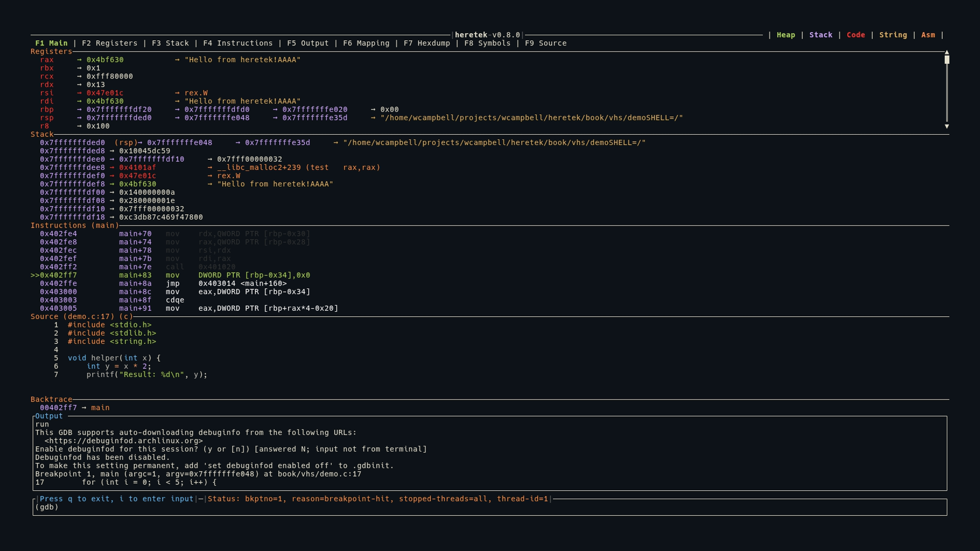Click main+74 instruction offset
980x551 pixels.
click(135, 242)
